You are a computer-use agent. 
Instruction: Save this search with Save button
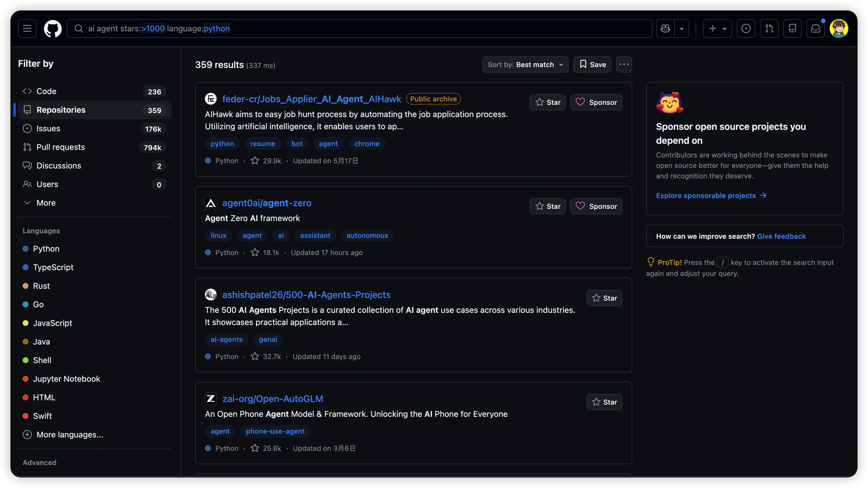593,64
